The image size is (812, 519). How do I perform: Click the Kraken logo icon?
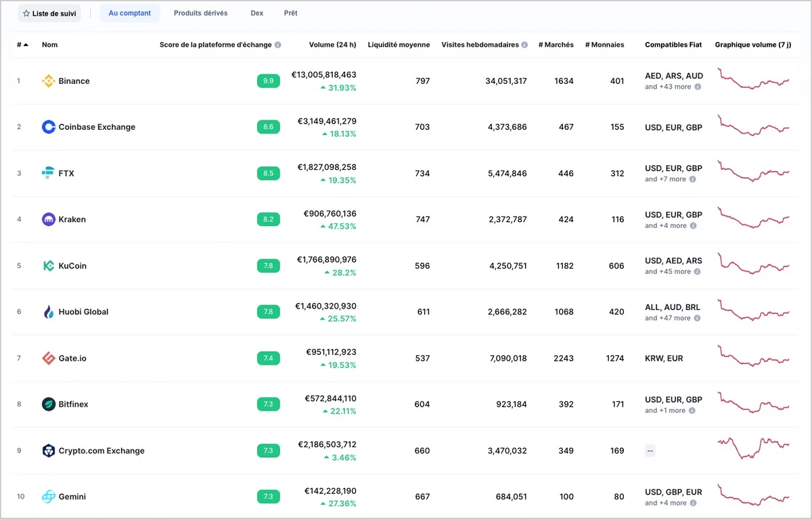[x=48, y=219]
